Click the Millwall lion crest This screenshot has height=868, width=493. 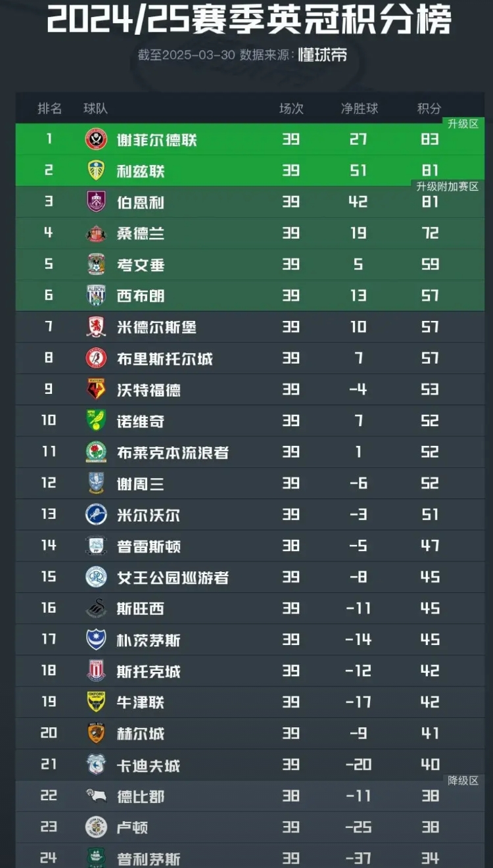[x=96, y=514]
